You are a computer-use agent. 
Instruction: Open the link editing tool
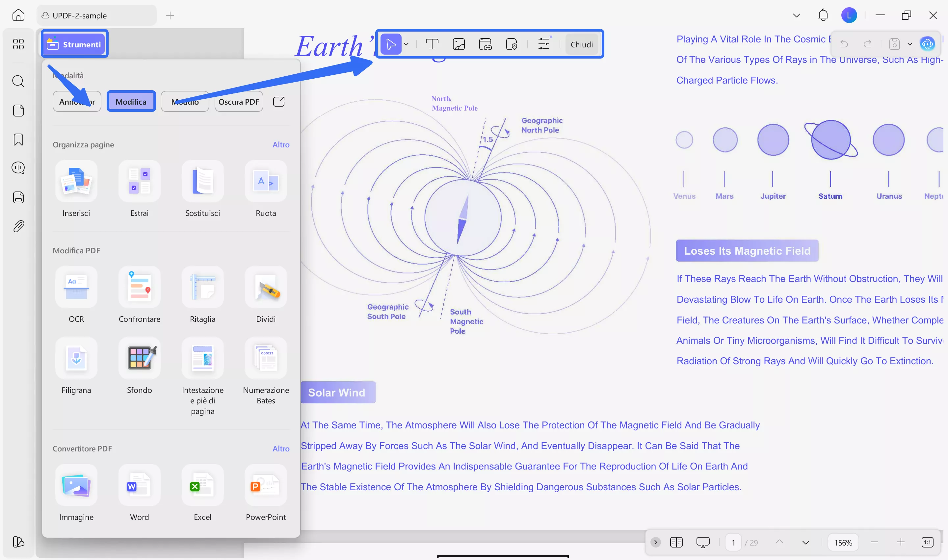point(486,44)
